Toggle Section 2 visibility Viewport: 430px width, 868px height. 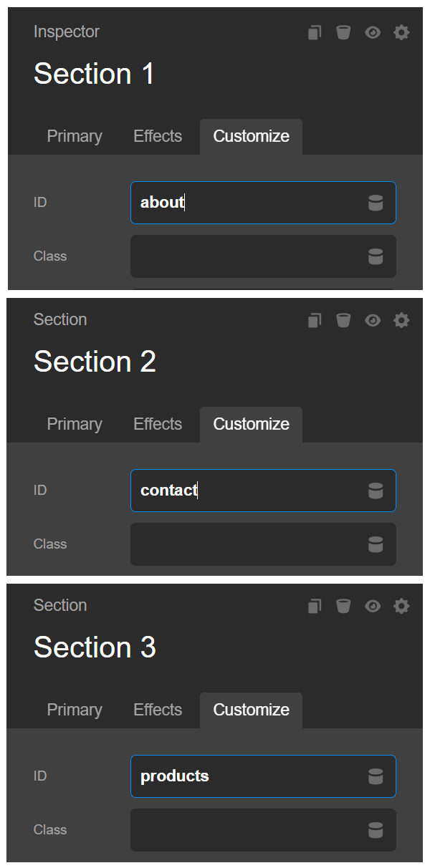372,320
